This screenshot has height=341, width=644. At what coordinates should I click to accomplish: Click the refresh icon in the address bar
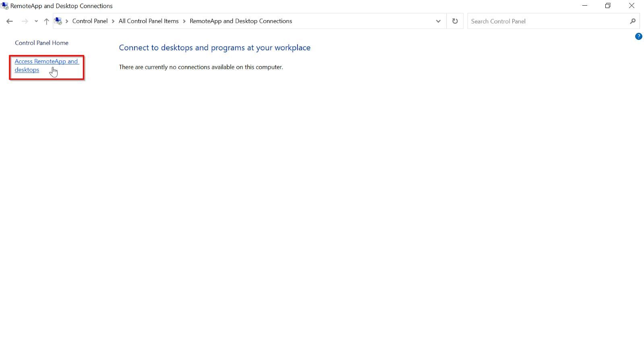(x=454, y=21)
